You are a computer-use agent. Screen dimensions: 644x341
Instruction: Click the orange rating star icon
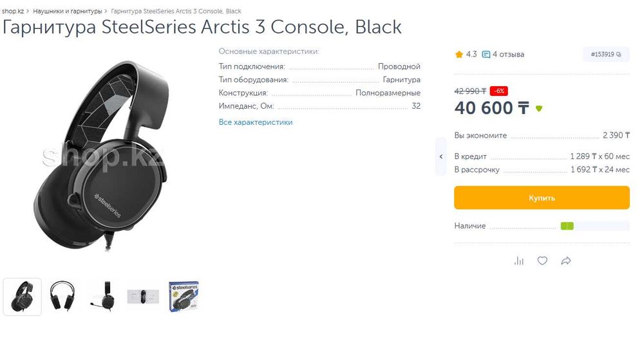(459, 55)
